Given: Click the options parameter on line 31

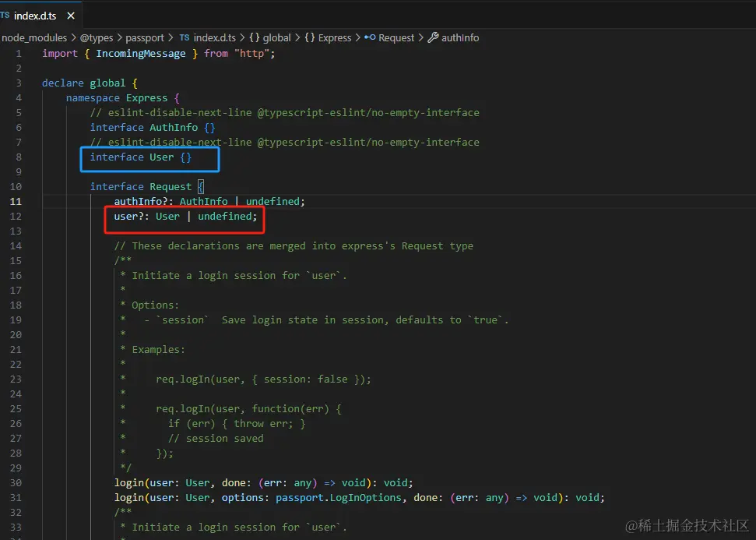Looking at the screenshot, I should tap(242, 498).
